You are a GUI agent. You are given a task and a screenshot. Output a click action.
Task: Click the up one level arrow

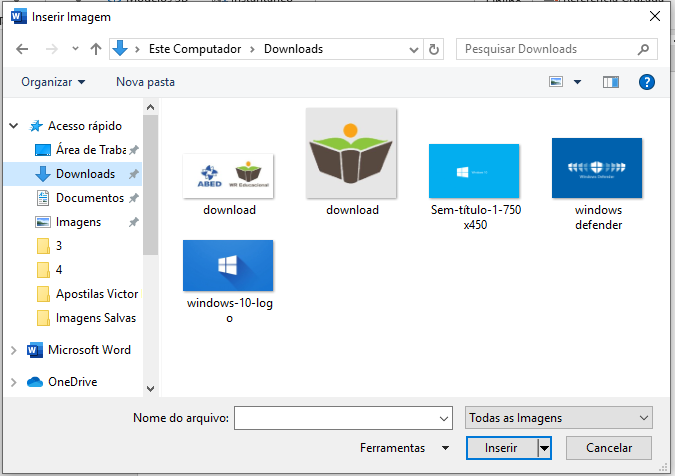(96, 49)
